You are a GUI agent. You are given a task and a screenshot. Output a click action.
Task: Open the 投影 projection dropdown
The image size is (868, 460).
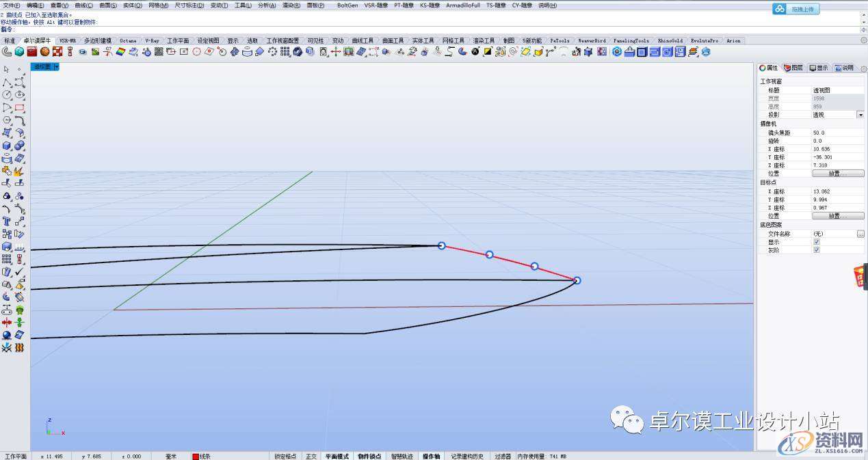[860, 115]
